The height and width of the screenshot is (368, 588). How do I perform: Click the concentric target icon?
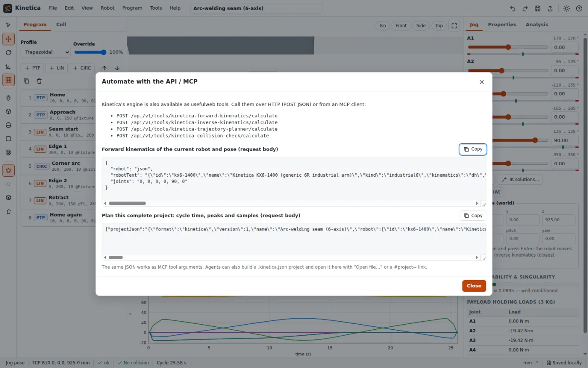point(8,152)
